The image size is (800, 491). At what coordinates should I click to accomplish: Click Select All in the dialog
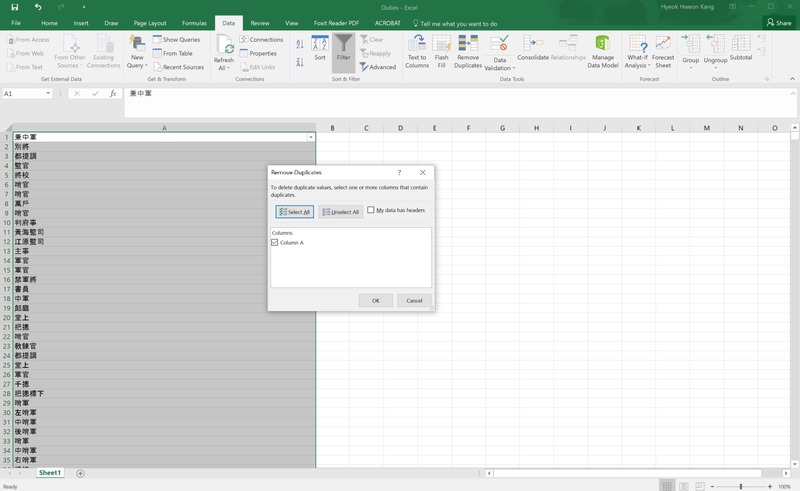tap(294, 212)
